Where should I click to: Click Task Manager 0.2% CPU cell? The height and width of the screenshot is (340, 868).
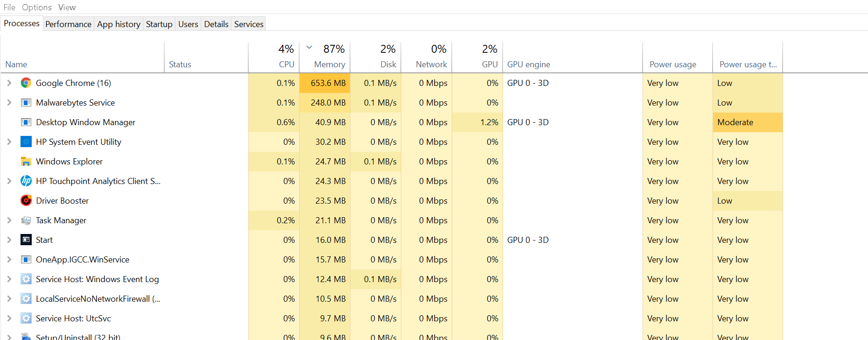pos(274,220)
